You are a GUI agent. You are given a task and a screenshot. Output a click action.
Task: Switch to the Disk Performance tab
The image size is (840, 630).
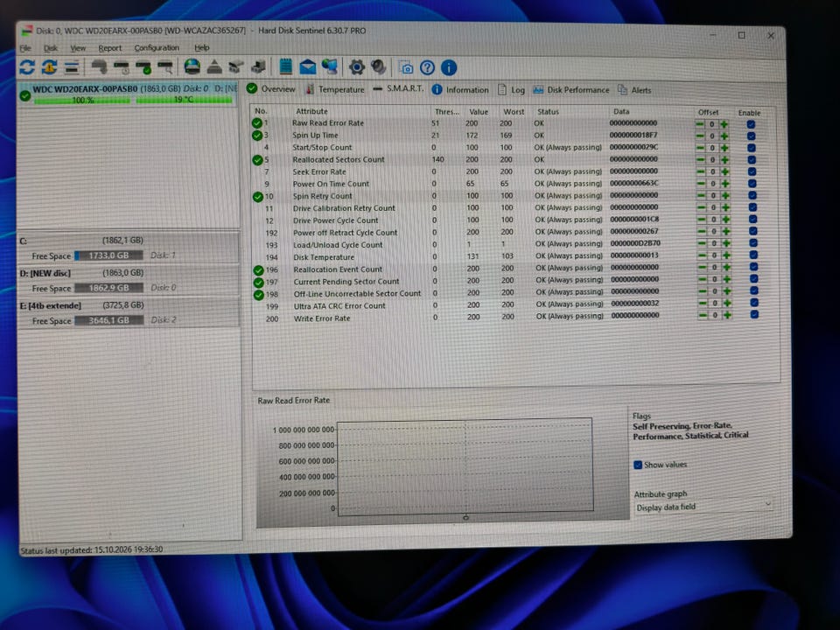click(x=571, y=90)
